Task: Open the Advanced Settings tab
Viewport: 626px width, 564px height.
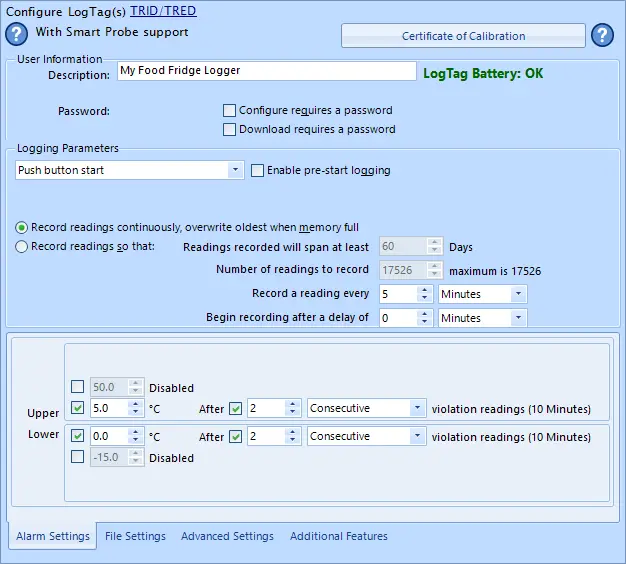Action: (x=227, y=536)
